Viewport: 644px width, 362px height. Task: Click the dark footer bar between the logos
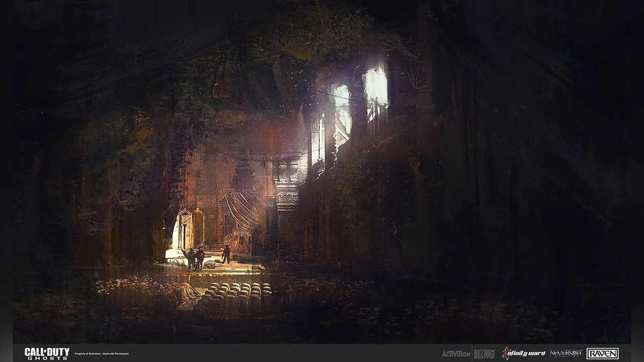point(284,353)
